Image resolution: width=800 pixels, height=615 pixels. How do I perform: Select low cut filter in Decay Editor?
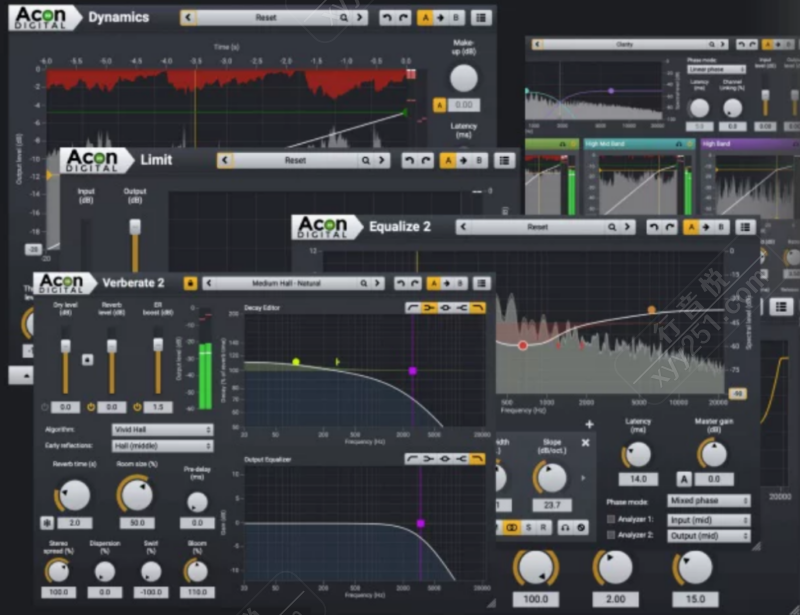click(x=412, y=308)
